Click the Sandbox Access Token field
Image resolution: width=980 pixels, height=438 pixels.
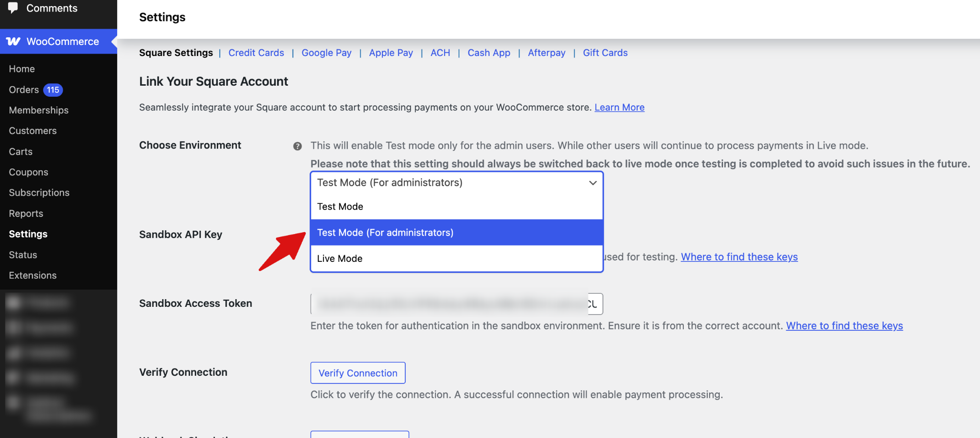[x=450, y=304]
